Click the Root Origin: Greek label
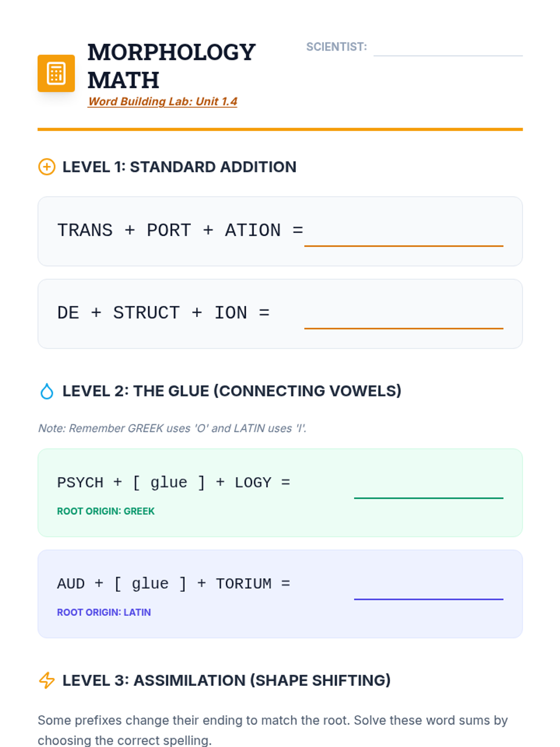Screen dimensions: 560x747 click(105, 511)
